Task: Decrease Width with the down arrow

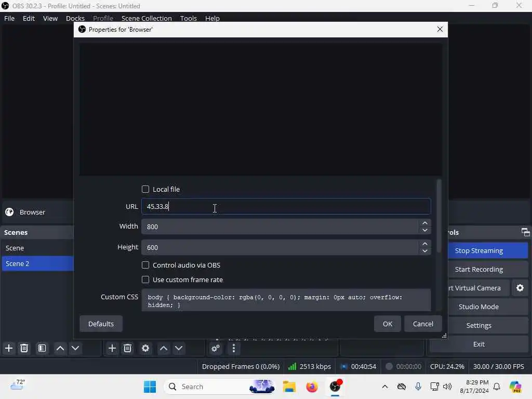Action: (x=425, y=230)
